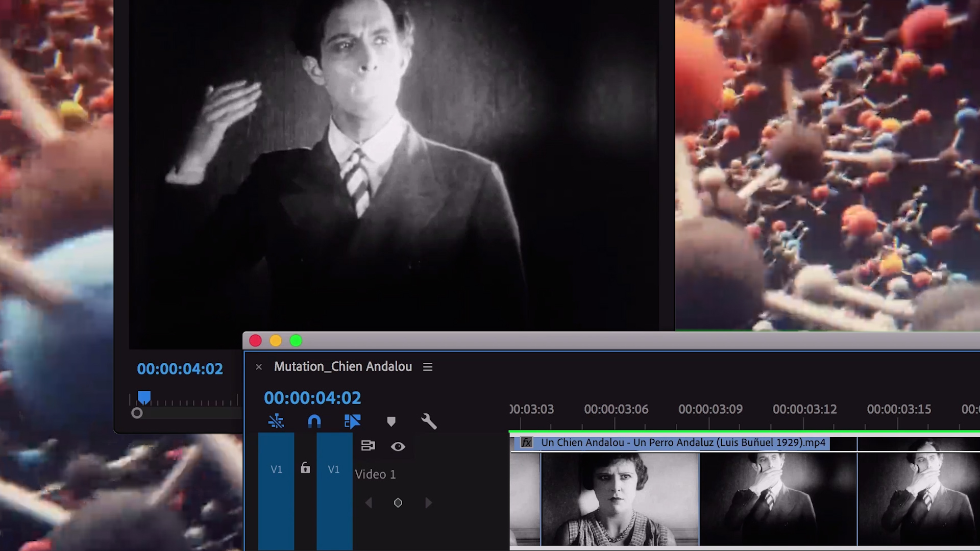The image size is (980, 551).
Task: Select the Un Chien Andalou clip name
Action: (x=683, y=443)
